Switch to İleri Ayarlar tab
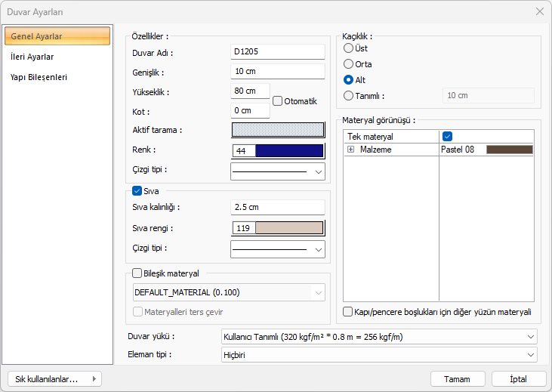The height and width of the screenshot is (392, 552). (32, 57)
